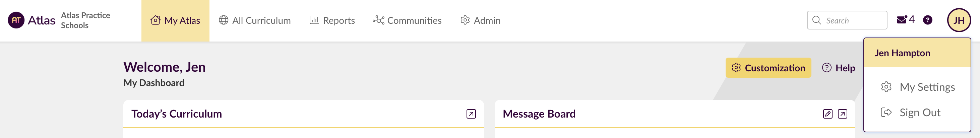Image resolution: width=980 pixels, height=138 pixels.
Task: Click the question mark help icon
Action: click(927, 20)
